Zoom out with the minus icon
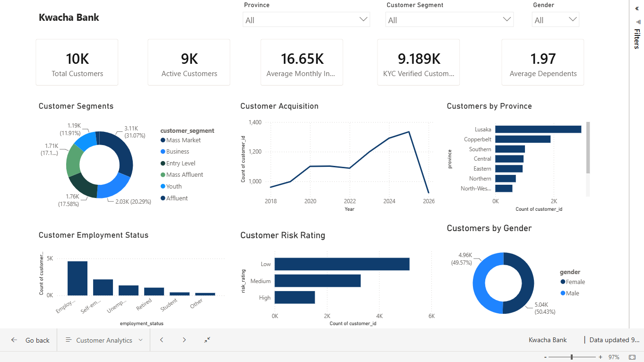The width and height of the screenshot is (644, 362). 545,357
